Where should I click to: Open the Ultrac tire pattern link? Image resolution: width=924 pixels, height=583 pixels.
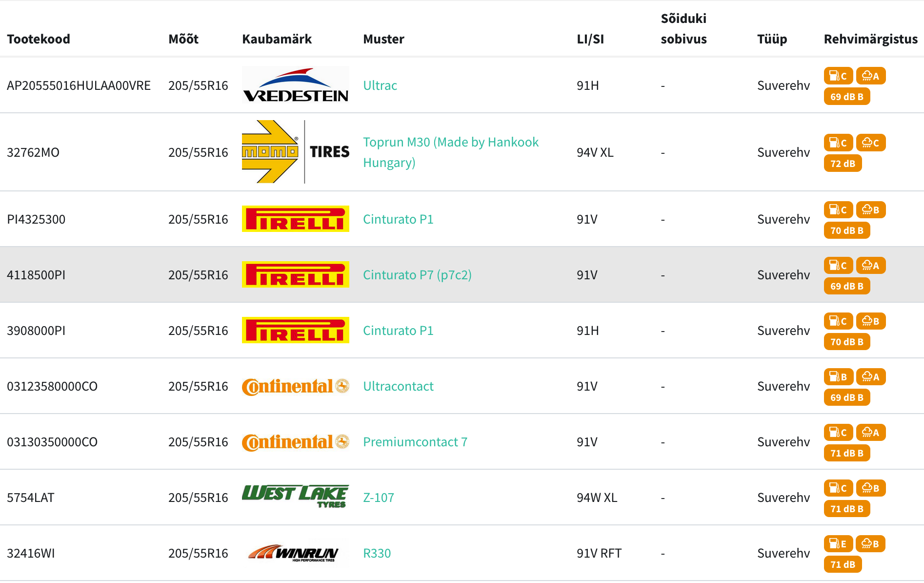coord(380,85)
